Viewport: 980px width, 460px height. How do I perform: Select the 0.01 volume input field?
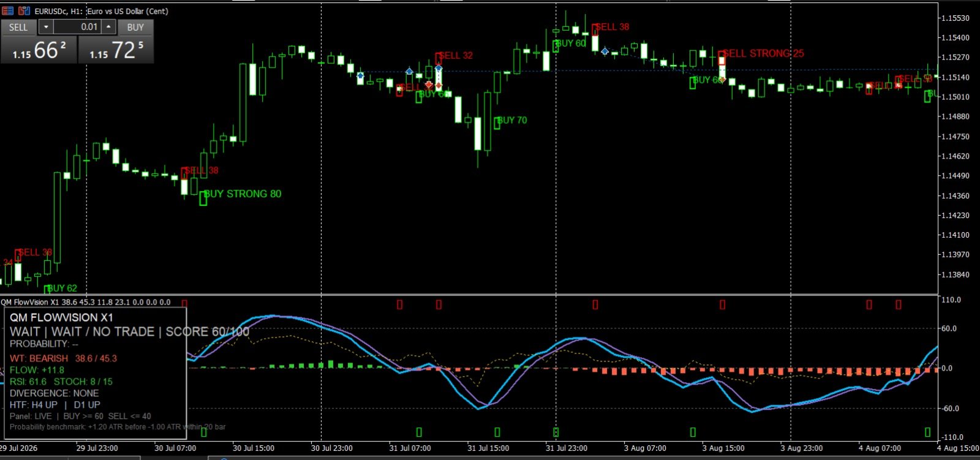[x=77, y=27]
